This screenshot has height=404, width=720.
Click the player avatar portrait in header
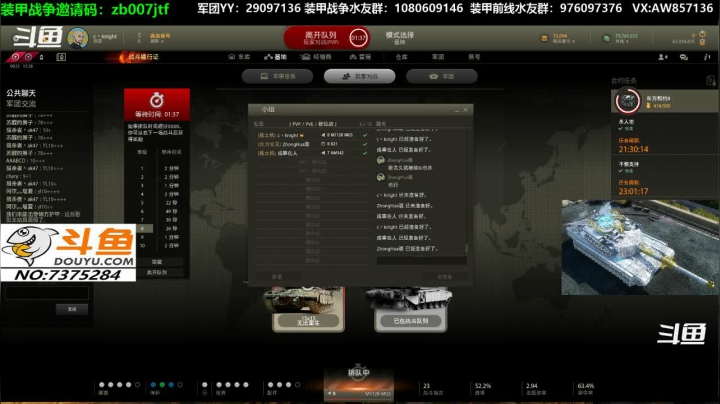click(78, 38)
